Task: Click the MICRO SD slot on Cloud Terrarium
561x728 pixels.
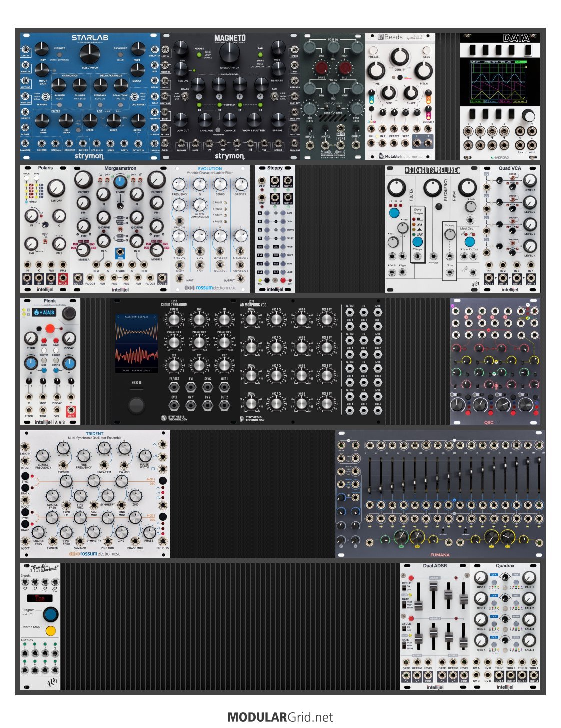Action: (136, 387)
